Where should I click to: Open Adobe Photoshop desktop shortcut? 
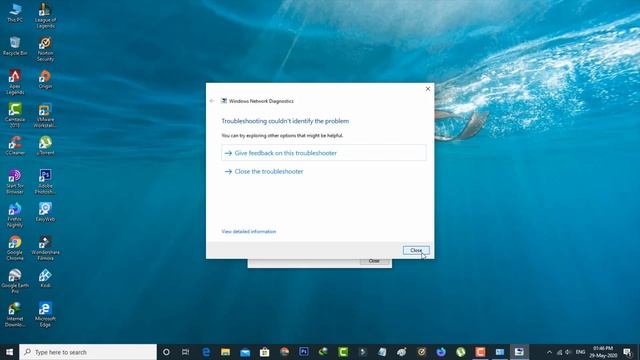click(x=45, y=182)
